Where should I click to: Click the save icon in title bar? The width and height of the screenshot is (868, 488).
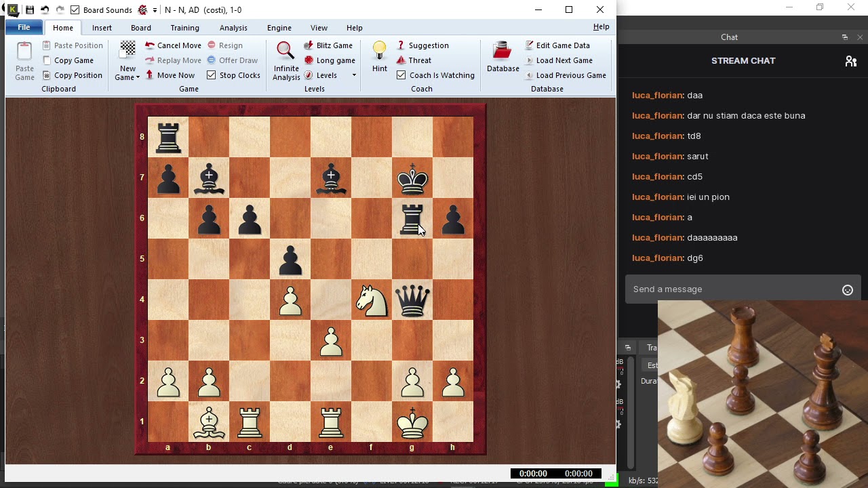coord(30,10)
